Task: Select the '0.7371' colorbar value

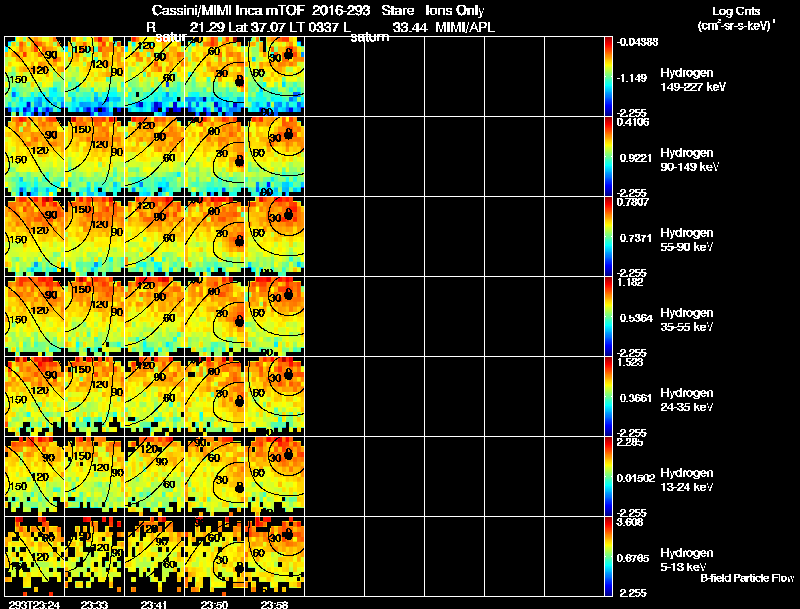Action: point(636,238)
